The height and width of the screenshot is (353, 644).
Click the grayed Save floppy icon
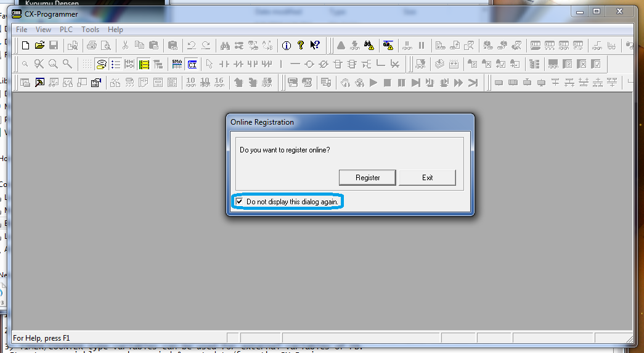54,45
